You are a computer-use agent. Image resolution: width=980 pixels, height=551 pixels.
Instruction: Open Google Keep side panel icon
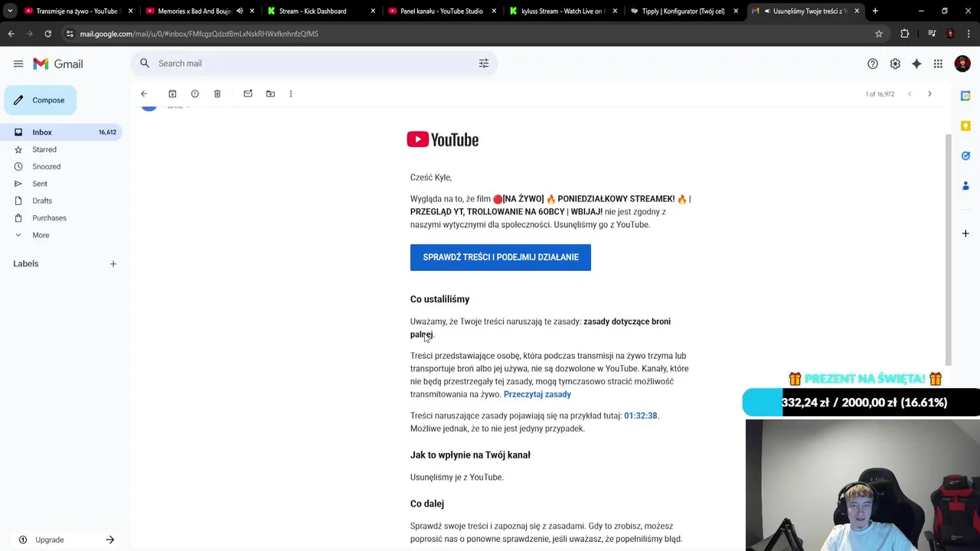[x=965, y=126]
